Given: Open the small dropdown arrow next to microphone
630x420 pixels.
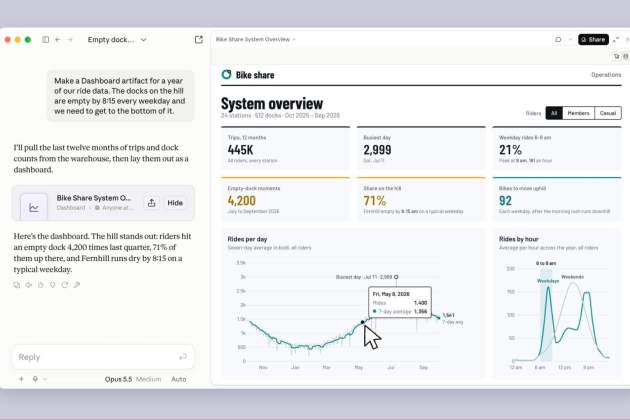Looking at the screenshot, I should point(45,379).
